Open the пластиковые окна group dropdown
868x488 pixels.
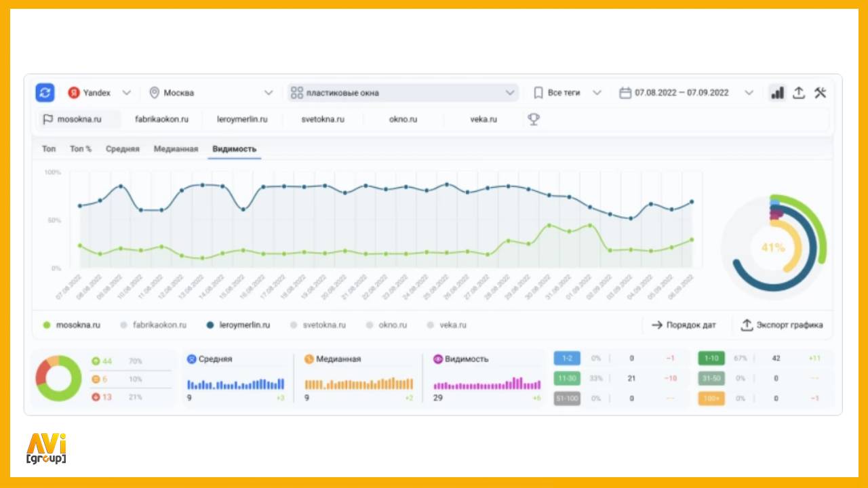pos(403,93)
